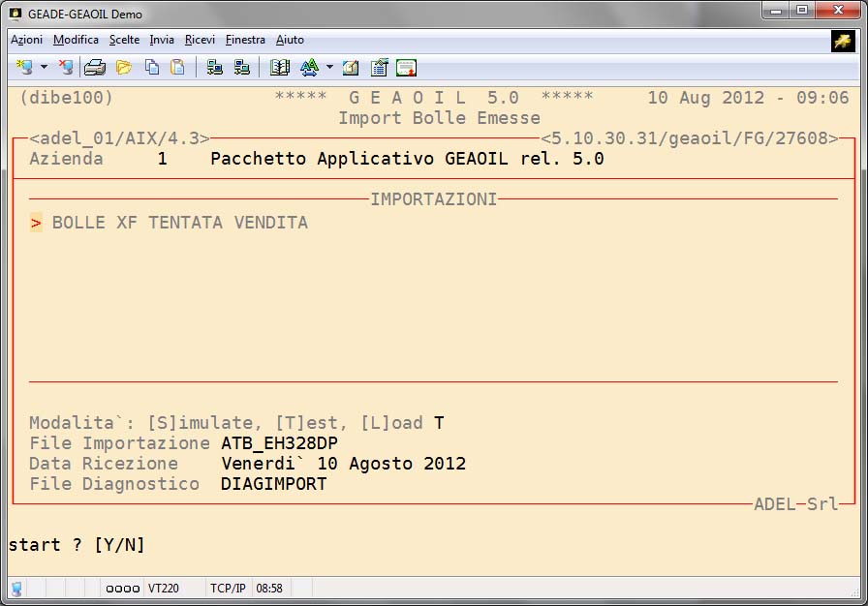The width and height of the screenshot is (868, 606).
Task: Open the Finestra menu
Action: 245,40
